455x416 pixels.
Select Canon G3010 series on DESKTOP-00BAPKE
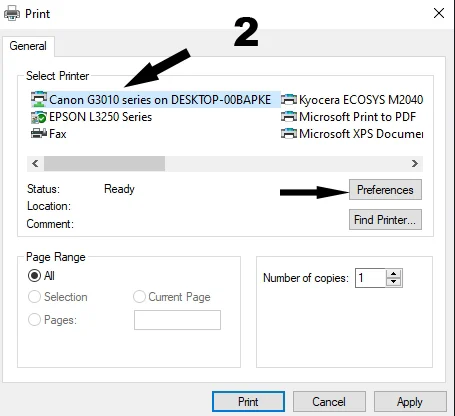[x=160, y=100]
